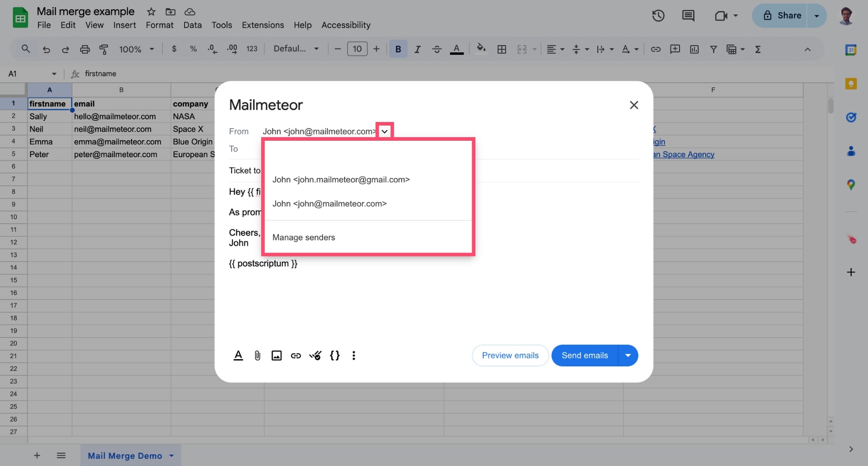
Task: Expand the From sender dropdown arrow
Action: tap(385, 131)
